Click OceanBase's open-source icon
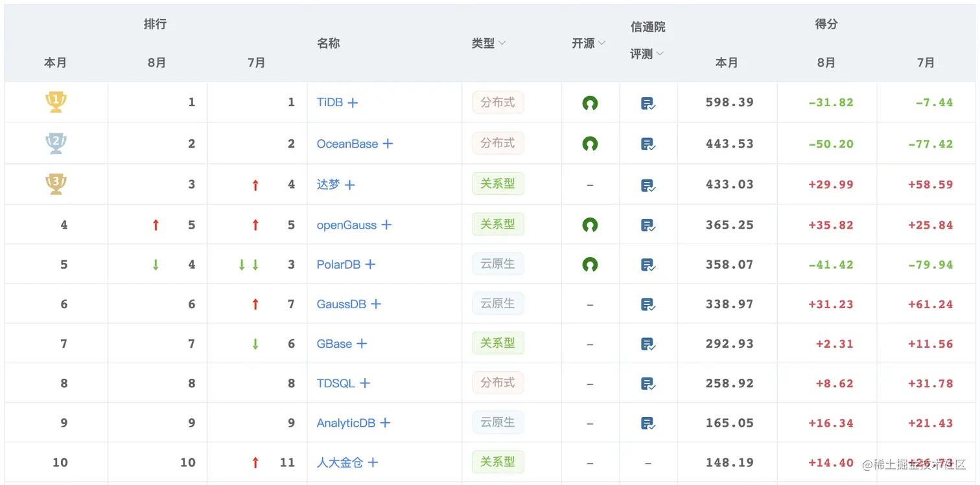The height and width of the screenshot is (485, 980). tap(590, 144)
